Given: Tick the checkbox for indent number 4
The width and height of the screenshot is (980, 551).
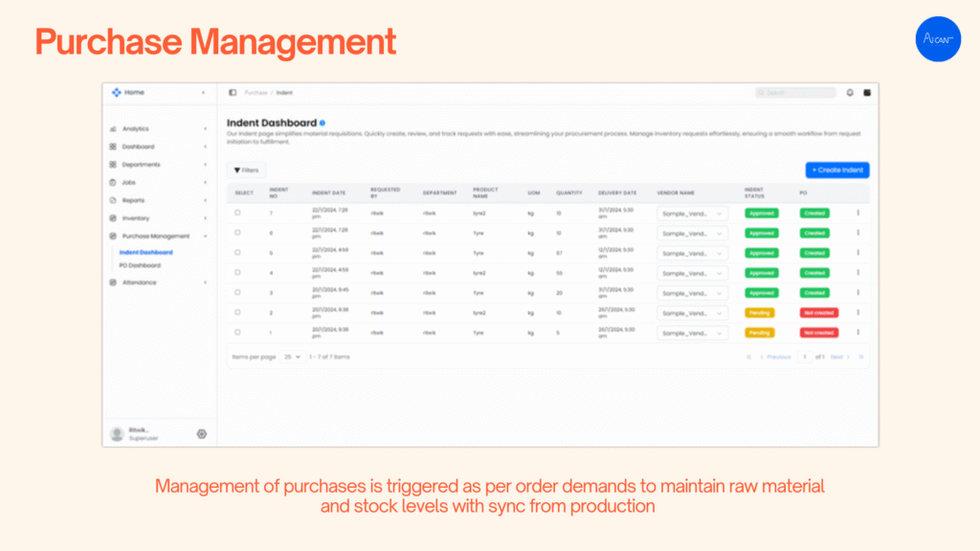Looking at the screenshot, I should (238, 273).
